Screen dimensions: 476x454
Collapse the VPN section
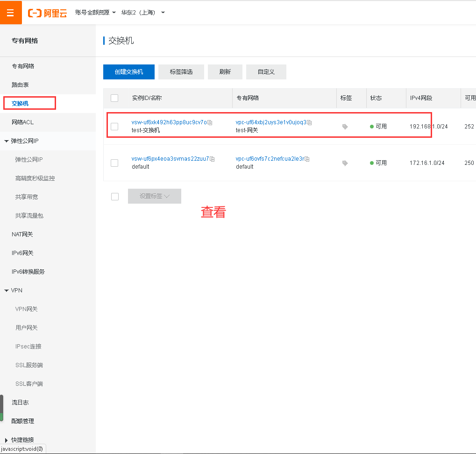pos(7,291)
